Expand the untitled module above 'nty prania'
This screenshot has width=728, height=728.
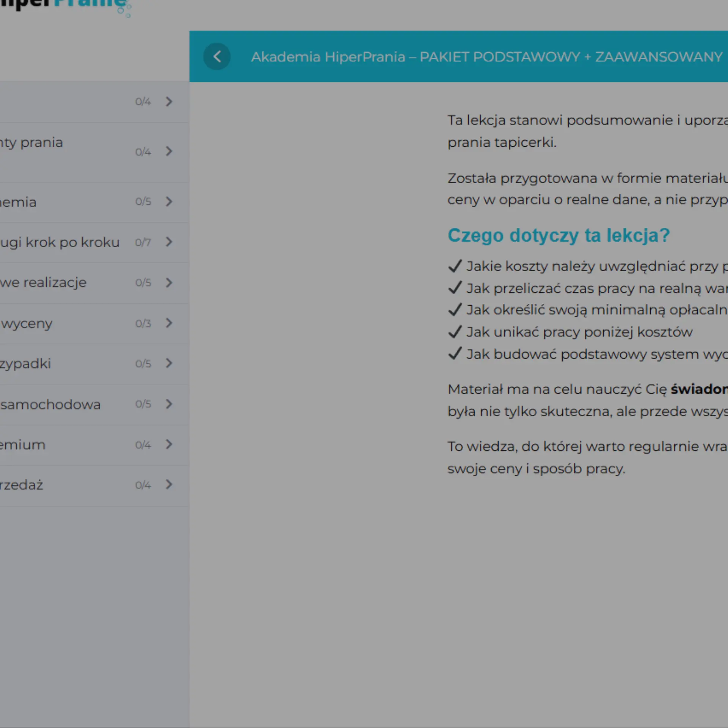coord(169,102)
